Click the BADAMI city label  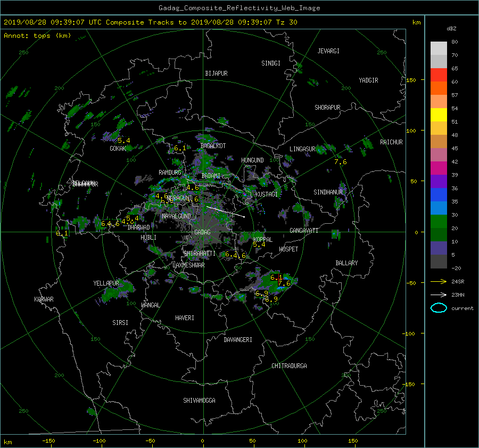pos(211,176)
